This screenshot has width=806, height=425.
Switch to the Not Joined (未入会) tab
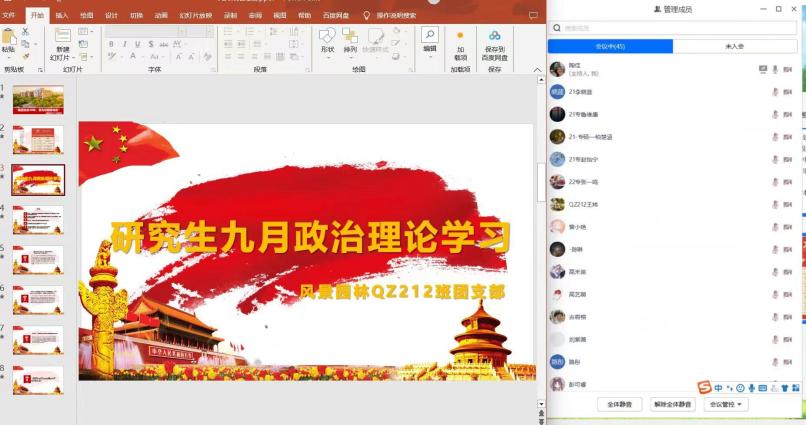736,47
